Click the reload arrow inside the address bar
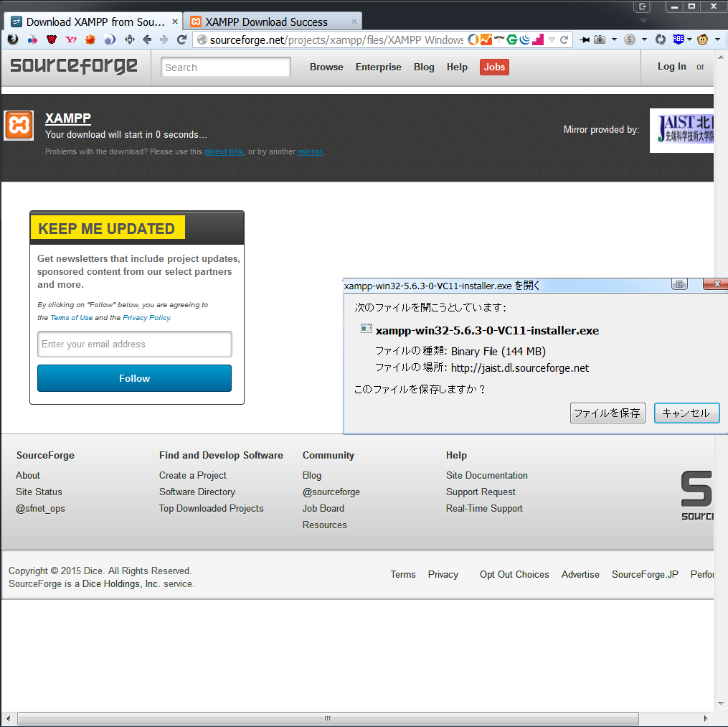The width and height of the screenshot is (728, 727). pyautogui.click(x=564, y=40)
